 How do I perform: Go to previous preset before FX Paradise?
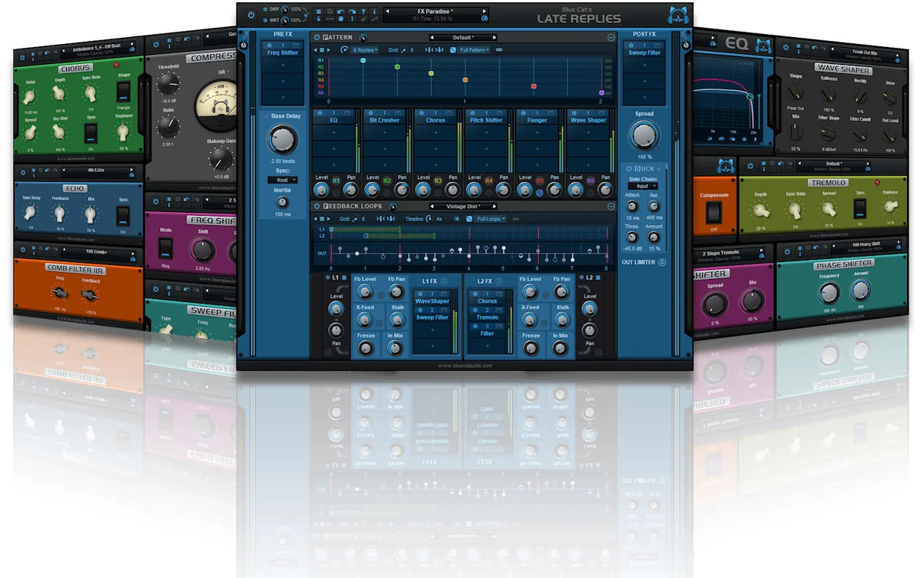(x=387, y=12)
